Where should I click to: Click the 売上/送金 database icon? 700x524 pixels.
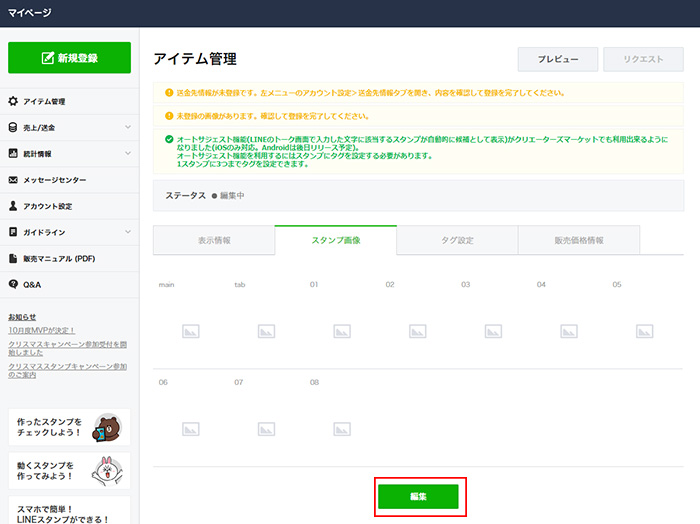13,128
